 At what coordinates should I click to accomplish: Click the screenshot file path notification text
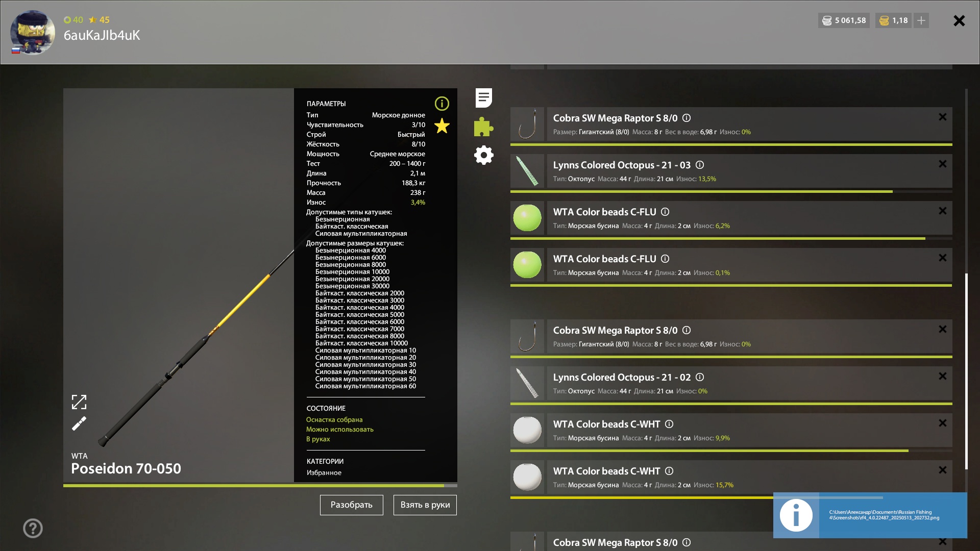[x=884, y=515]
